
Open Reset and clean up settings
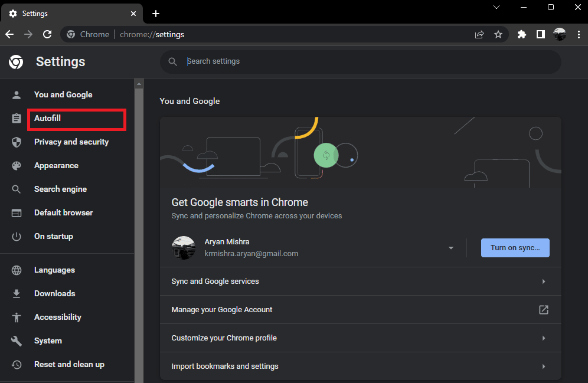pos(69,365)
